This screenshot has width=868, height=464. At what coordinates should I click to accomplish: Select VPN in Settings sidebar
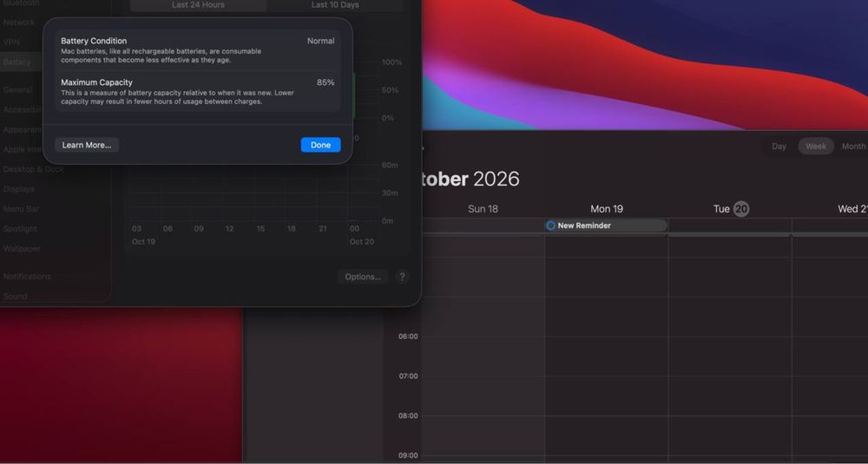point(11,42)
